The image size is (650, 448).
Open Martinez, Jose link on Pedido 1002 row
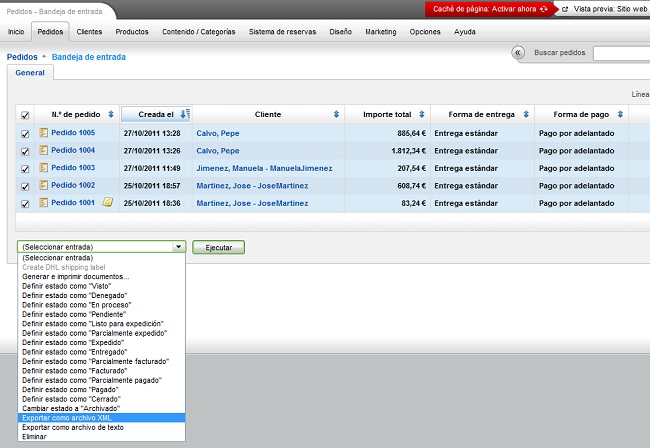[x=252, y=186]
